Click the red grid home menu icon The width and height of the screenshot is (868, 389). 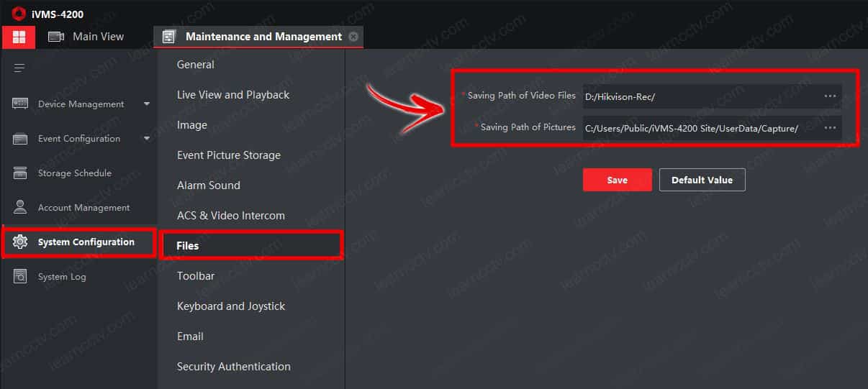click(x=18, y=37)
